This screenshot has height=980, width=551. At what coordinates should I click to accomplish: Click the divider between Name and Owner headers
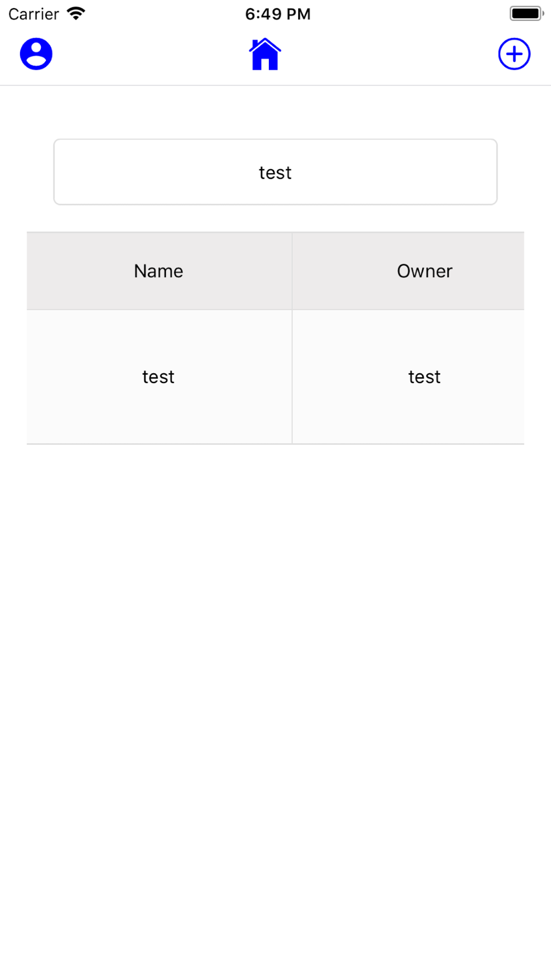point(292,271)
